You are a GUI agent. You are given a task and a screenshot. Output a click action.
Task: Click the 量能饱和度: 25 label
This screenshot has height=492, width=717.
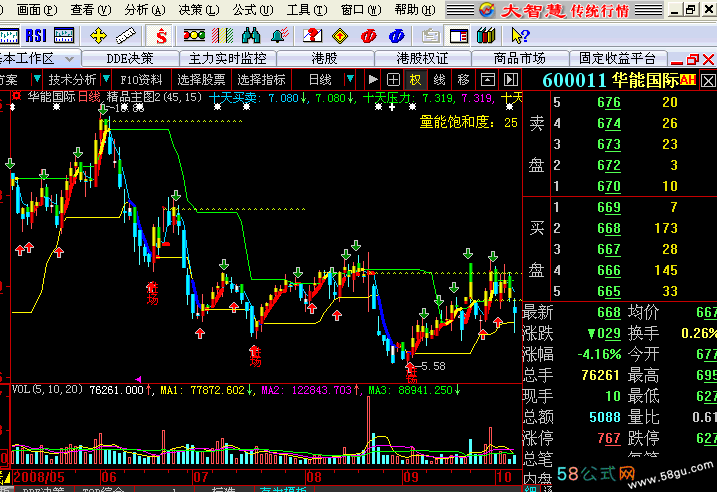(x=468, y=122)
